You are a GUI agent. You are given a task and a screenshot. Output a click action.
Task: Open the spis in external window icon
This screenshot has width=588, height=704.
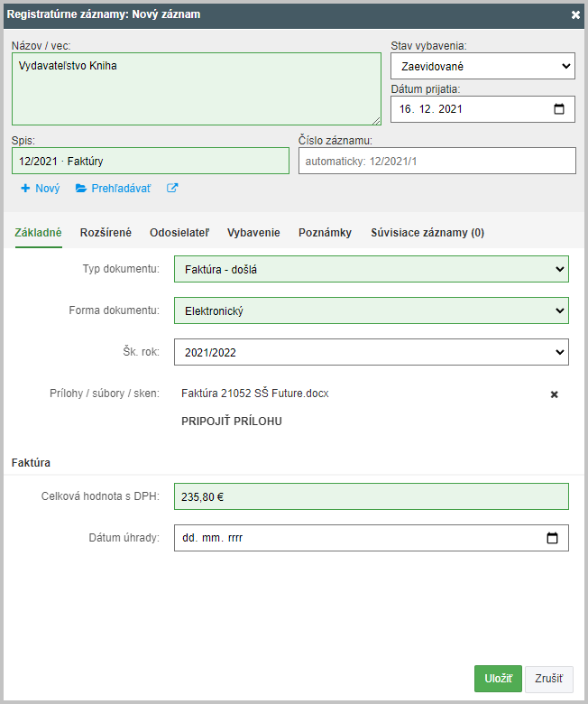172,188
